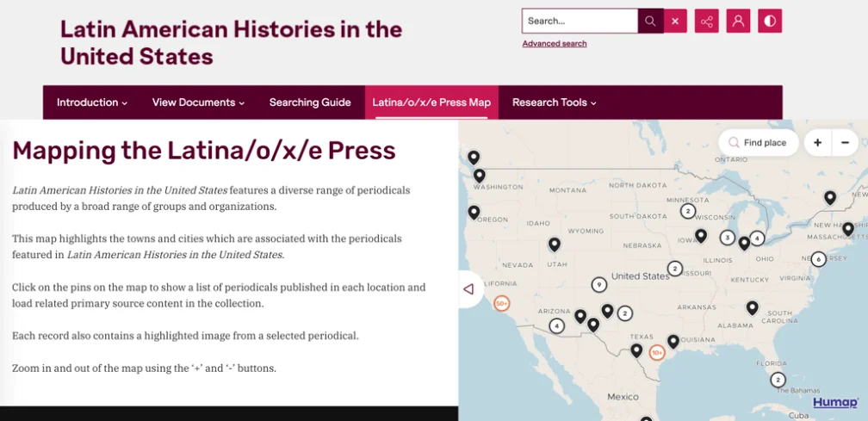
Task: Select the cluster marker labeled 3 near Illinois
Action: tap(728, 238)
